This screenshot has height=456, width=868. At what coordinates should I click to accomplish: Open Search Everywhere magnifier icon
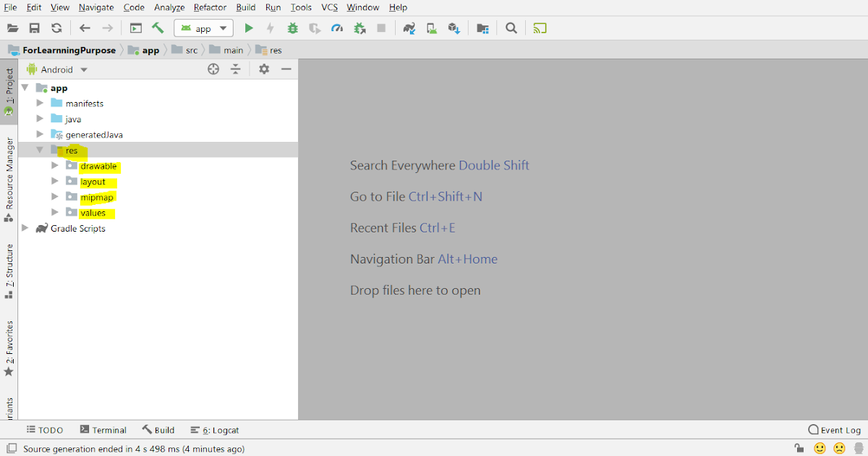pyautogui.click(x=511, y=28)
